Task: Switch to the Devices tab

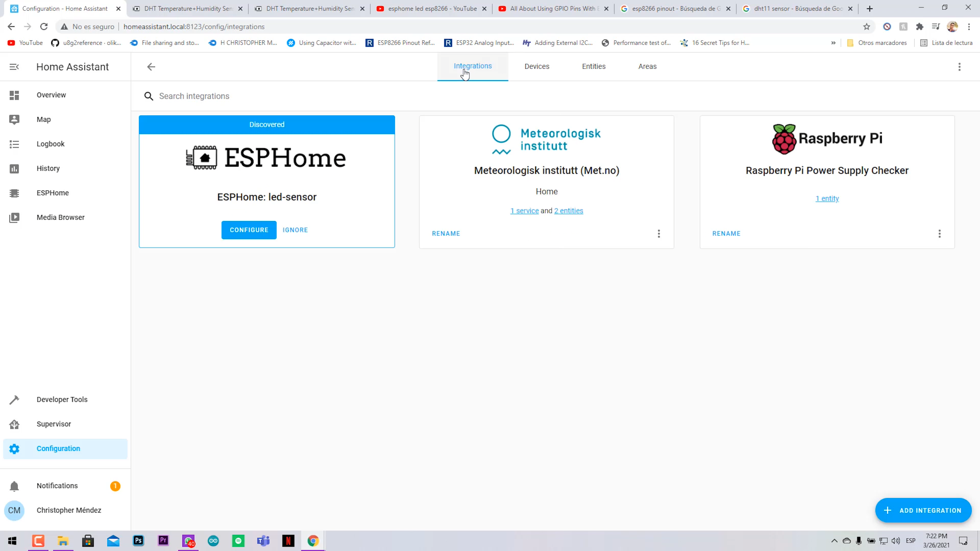Action: (537, 66)
